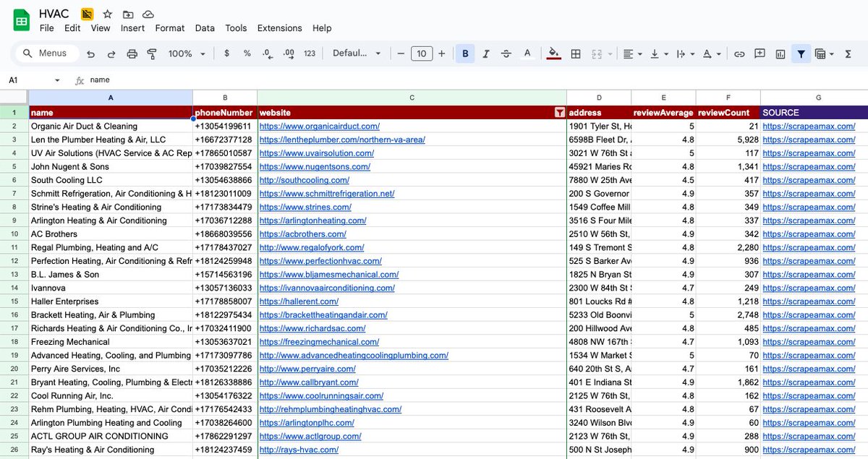868x459 pixels.
Task: Open the organicairduct.com link
Action: 319,126
